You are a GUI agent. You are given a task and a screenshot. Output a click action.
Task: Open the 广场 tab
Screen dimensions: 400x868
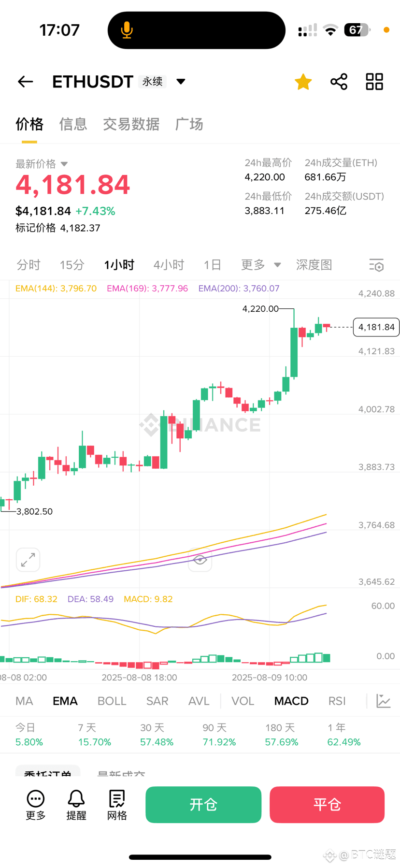189,124
